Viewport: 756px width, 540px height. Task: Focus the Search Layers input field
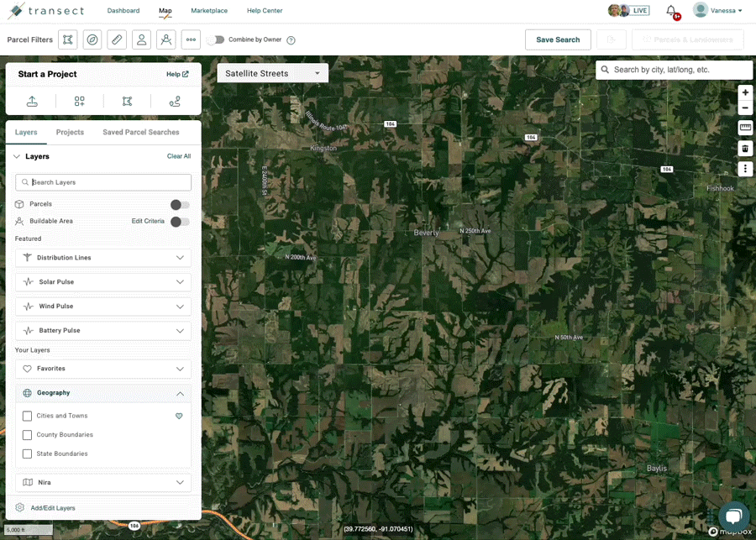[103, 182]
